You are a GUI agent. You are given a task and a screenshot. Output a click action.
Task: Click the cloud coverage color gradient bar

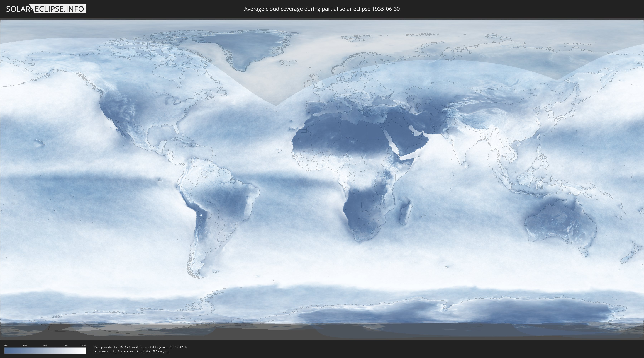(x=45, y=350)
